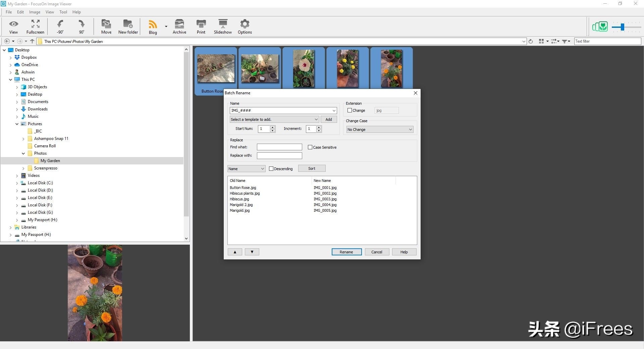Open the Image menu

pos(35,12)
